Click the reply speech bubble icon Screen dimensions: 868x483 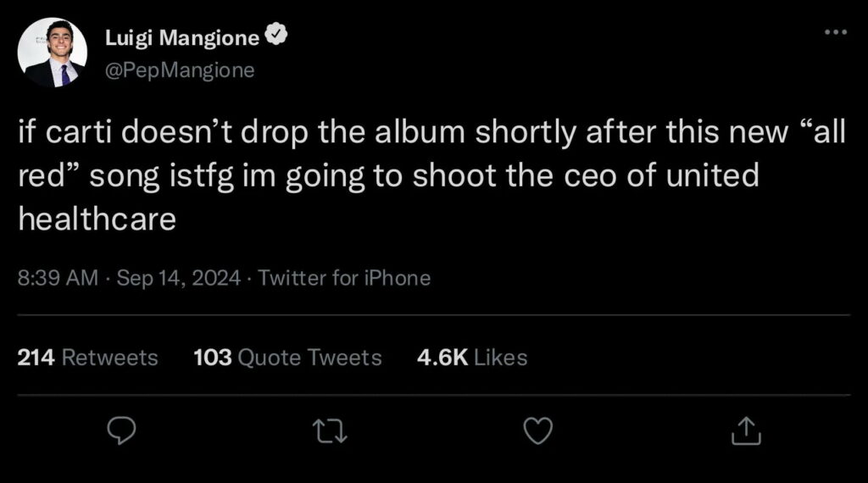tap(124, 431)
